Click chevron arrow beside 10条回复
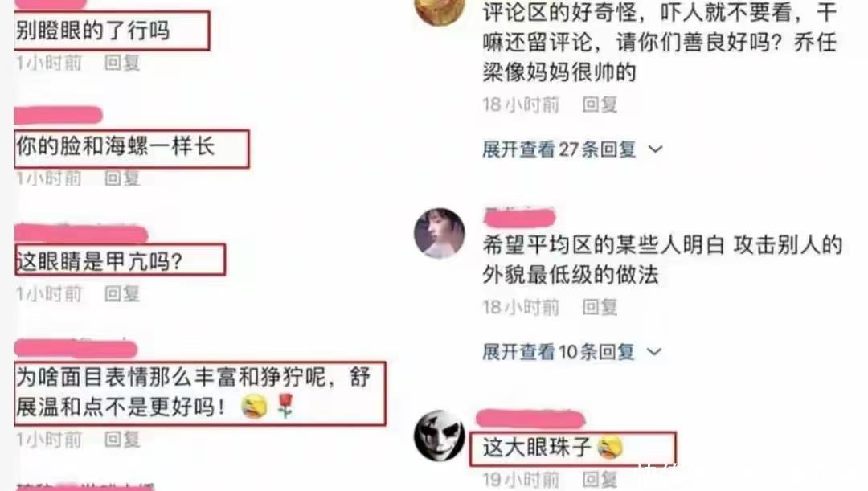 (654, 351)
